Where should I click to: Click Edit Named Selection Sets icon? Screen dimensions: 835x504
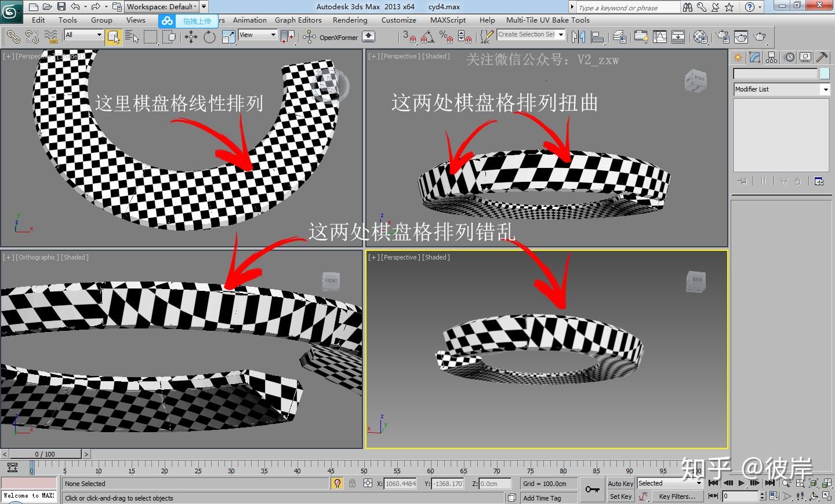point(487,37)
